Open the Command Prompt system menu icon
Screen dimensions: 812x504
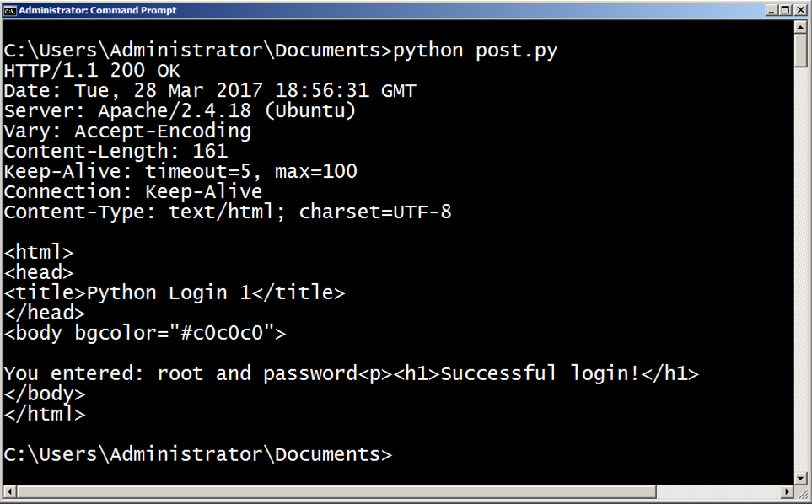tap(10, 10)
